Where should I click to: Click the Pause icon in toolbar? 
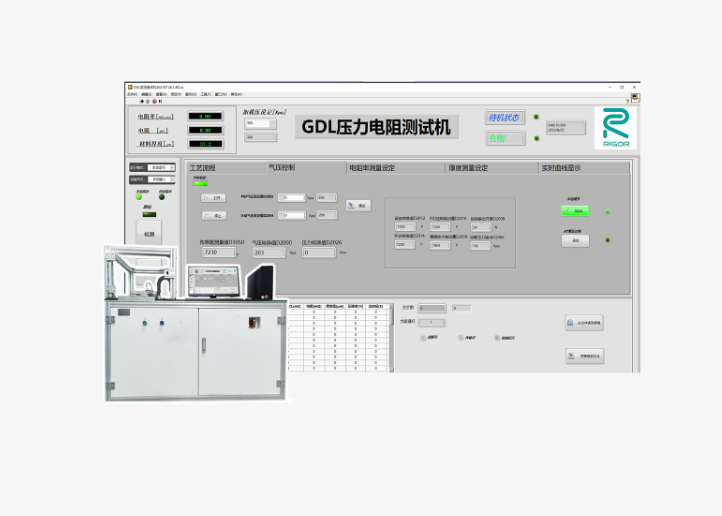coord(160,100)
